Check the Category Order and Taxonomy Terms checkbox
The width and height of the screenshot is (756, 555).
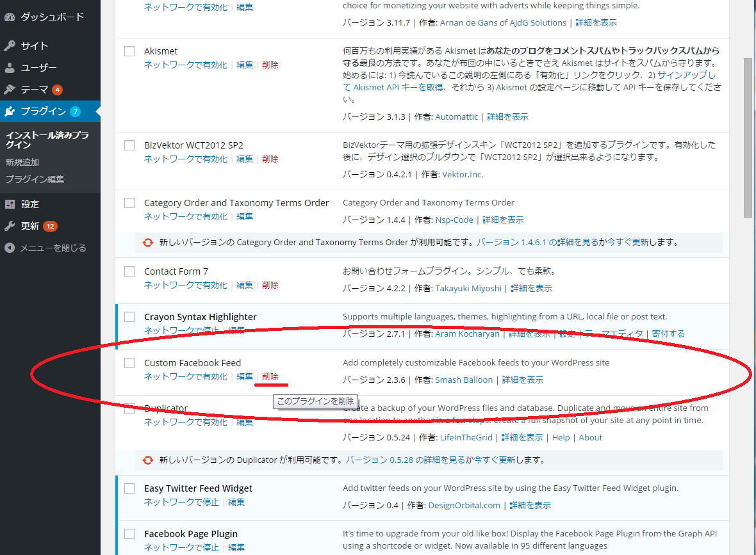coord(129,203)
